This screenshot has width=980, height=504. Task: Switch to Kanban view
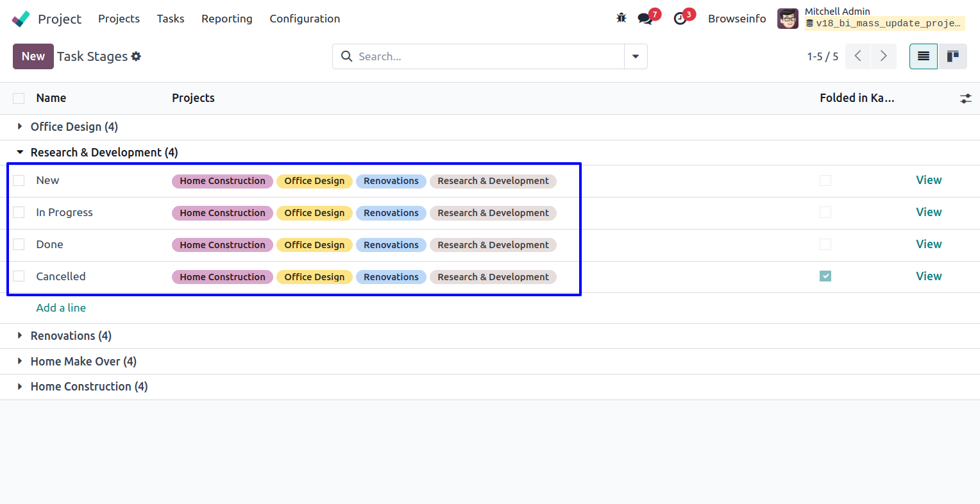tap(952, 56)
